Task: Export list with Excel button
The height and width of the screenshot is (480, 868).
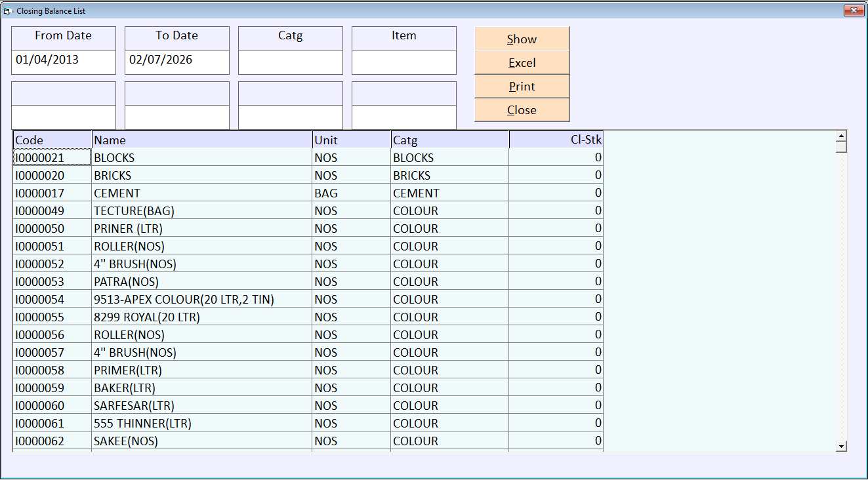Action: coord(522,63)
